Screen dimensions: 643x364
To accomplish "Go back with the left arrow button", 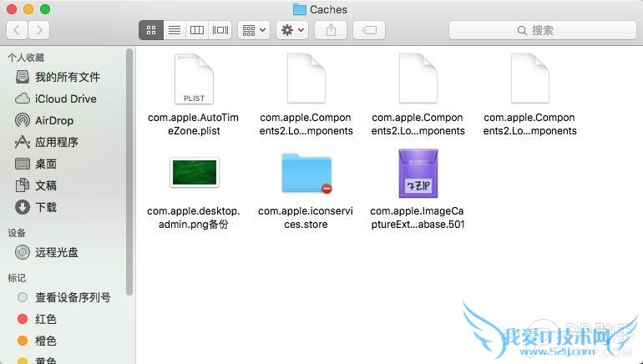I will coord(18,30).
